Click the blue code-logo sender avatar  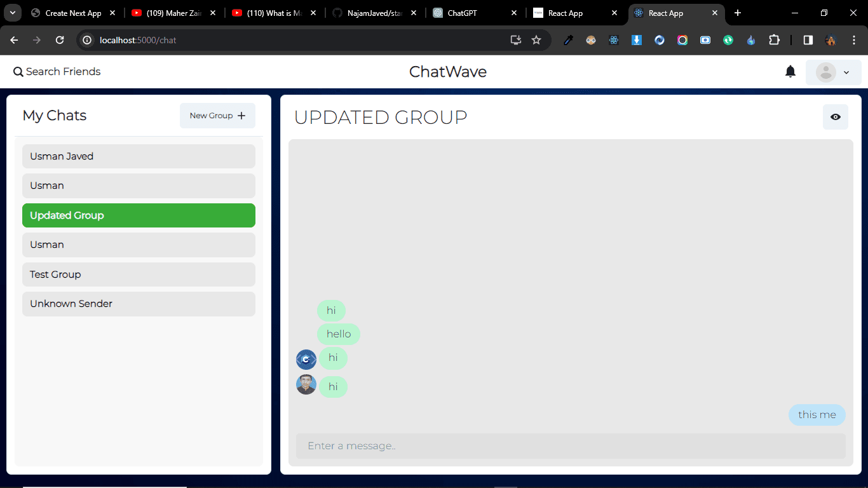pos(306,360)
